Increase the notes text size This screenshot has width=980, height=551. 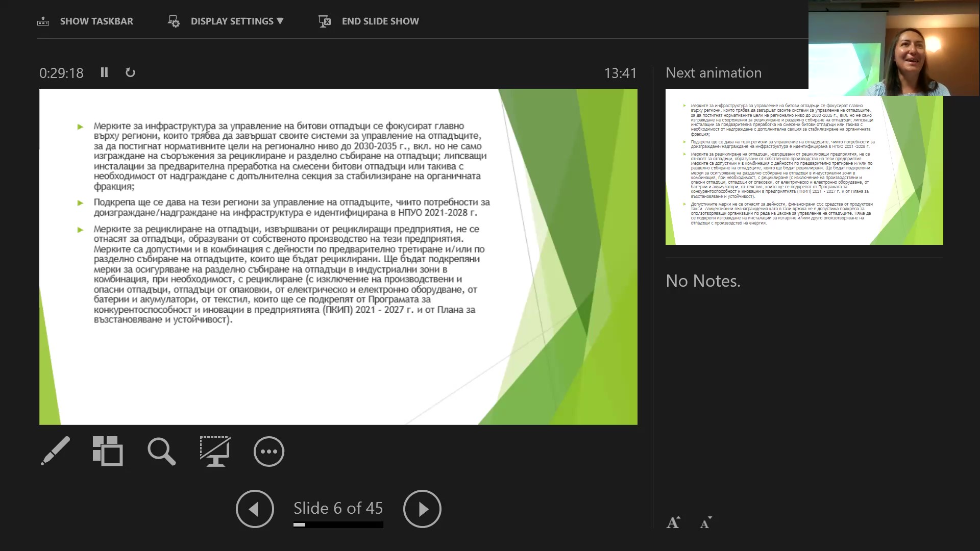pyautogui.click(x=673, y=522)
